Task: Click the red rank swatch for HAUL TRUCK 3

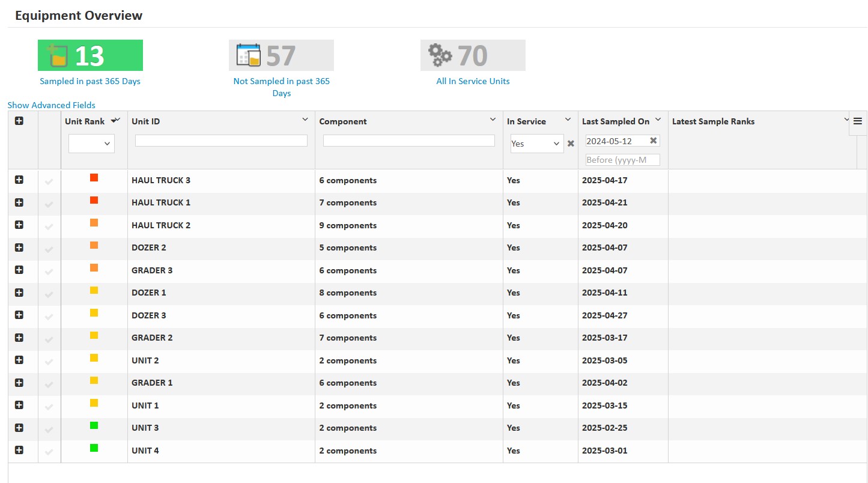Action: 94,178
